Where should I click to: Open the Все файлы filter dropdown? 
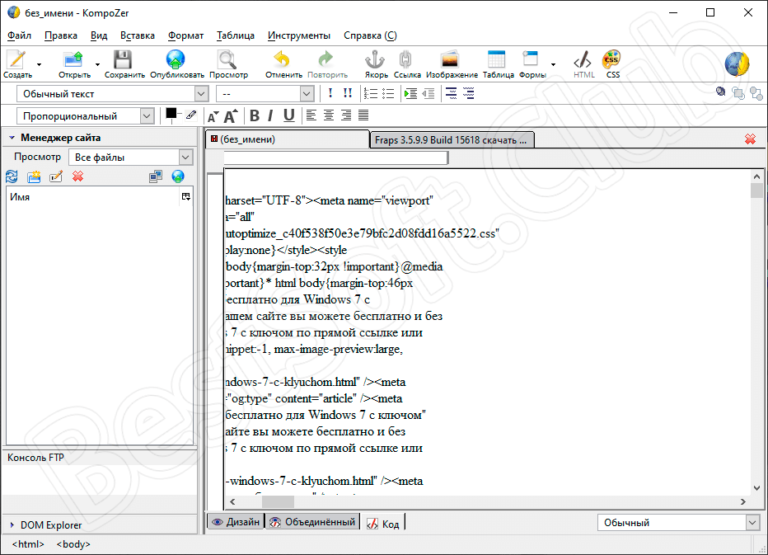[132, 157]
